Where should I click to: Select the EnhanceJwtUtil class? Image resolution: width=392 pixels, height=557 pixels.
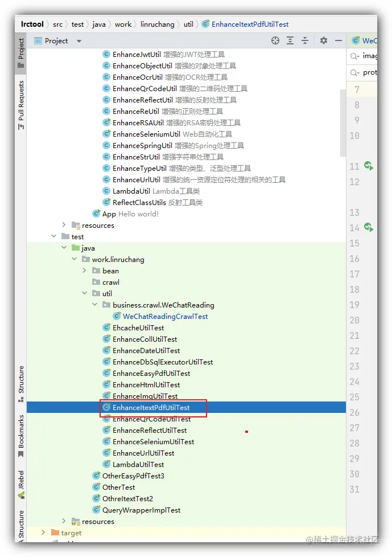coord(163,54)
